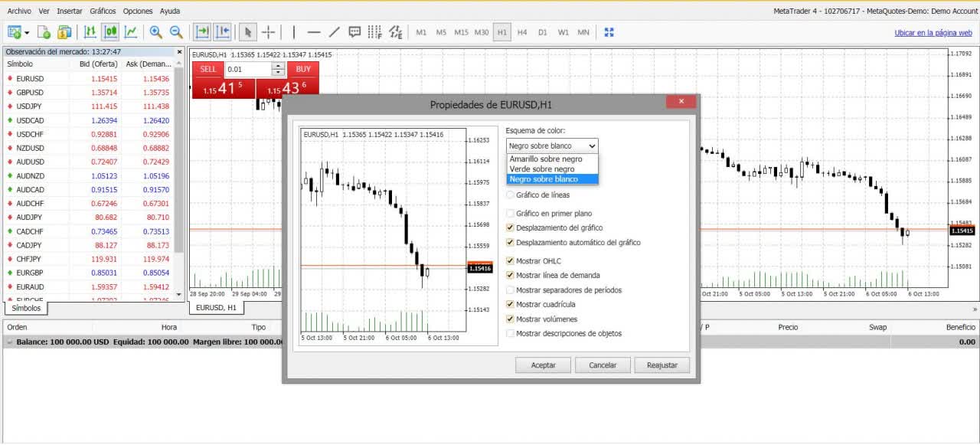Toggle Mostrar línea de demanda checkbox
The height and width of the screenshot is (445, 980).
[x=511, y=276]
